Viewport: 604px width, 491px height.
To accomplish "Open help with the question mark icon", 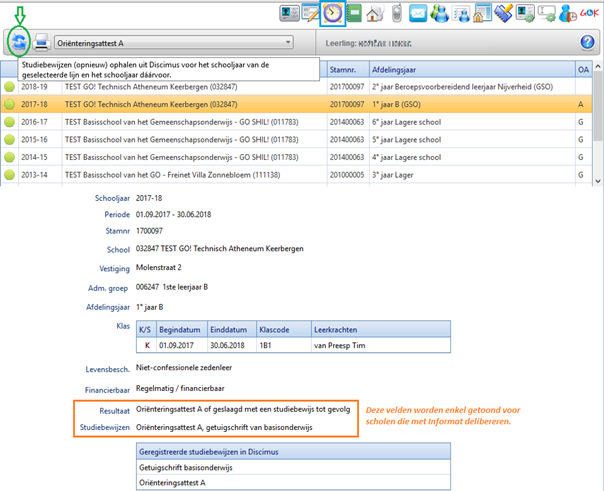I will click(587, 42).
